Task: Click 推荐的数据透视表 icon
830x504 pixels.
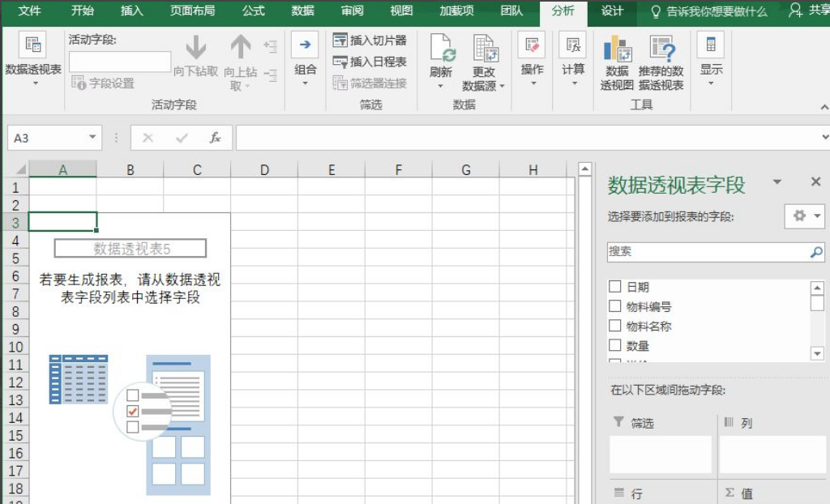Action: point(661,48)
